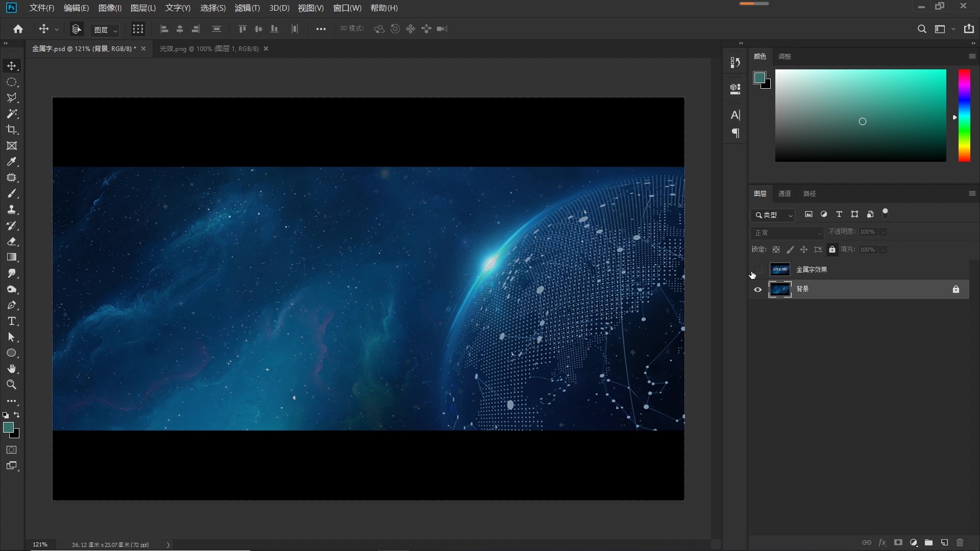Select the Eyedropper tool
This screenshot has width=980, height=551.
tap(12, 162)
